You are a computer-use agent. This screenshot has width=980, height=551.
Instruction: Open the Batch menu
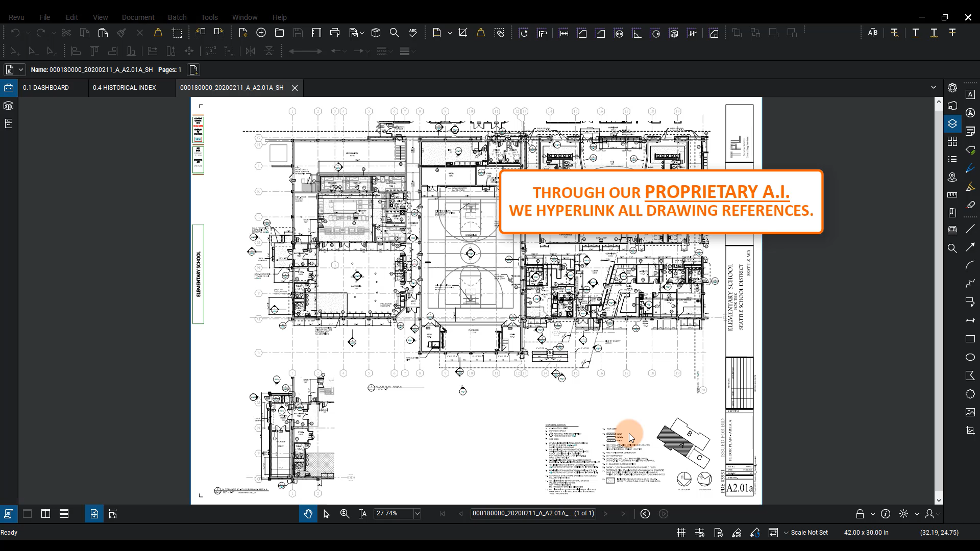(x=177, y=17)
